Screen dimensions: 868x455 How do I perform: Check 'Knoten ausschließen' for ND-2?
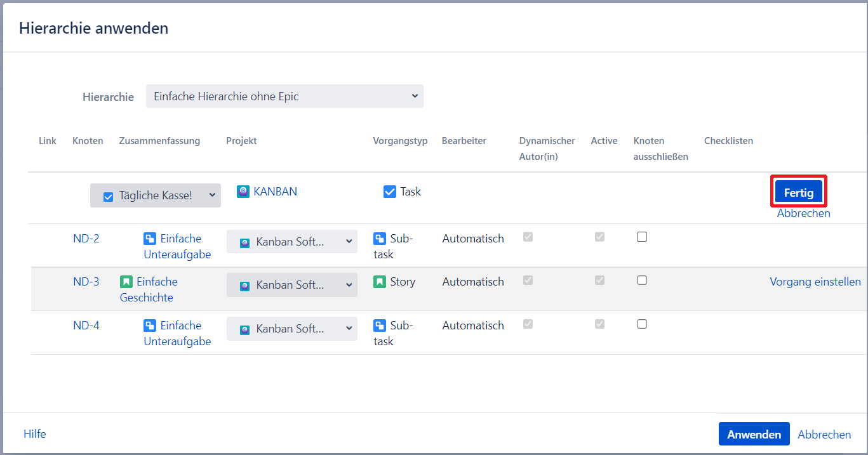coord(642,237)
